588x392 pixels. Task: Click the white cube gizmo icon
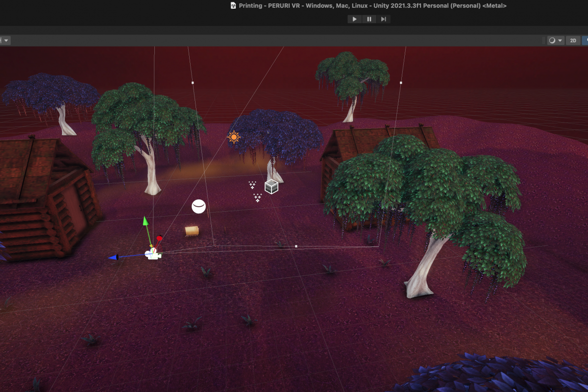click(271, 186)
